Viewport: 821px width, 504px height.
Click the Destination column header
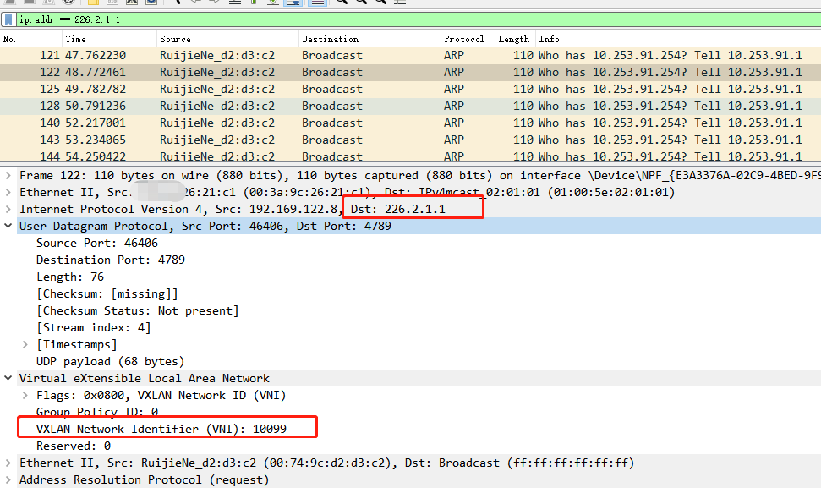click(x=331, y=39)
